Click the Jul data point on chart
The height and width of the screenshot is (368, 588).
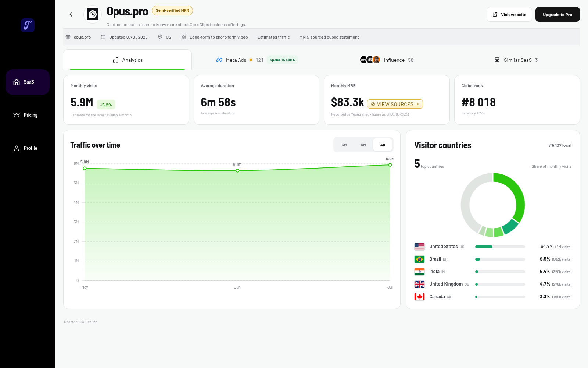tap(390, 165)
